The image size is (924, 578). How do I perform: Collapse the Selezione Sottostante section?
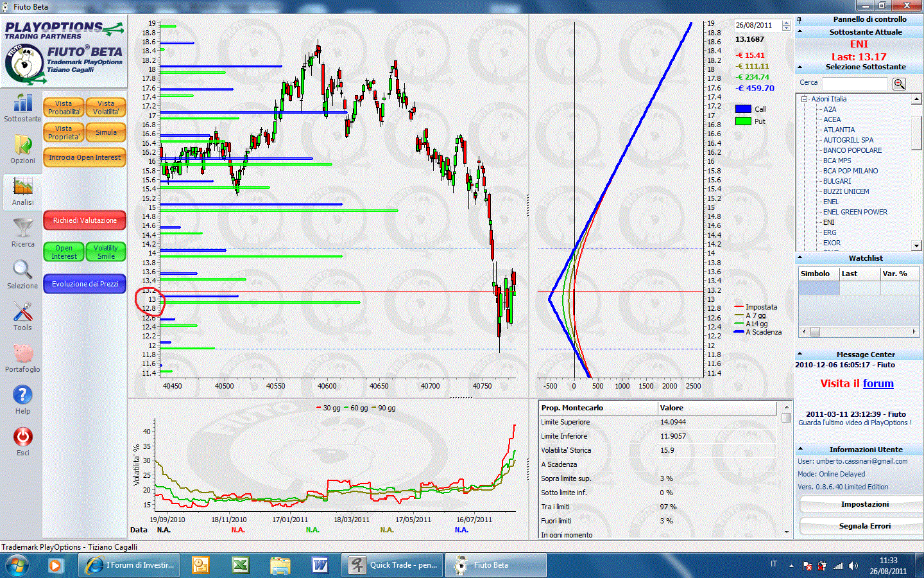(800, 67)
